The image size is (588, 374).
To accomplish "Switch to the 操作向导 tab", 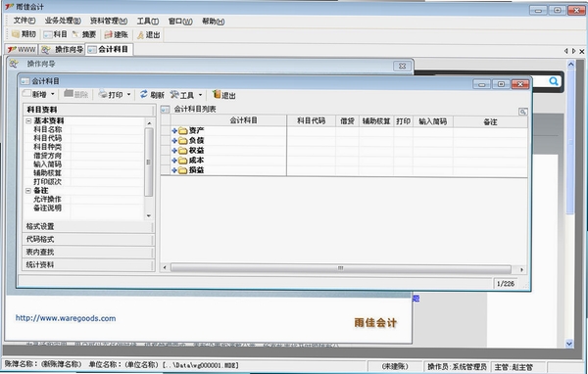I will pos(63,50).
